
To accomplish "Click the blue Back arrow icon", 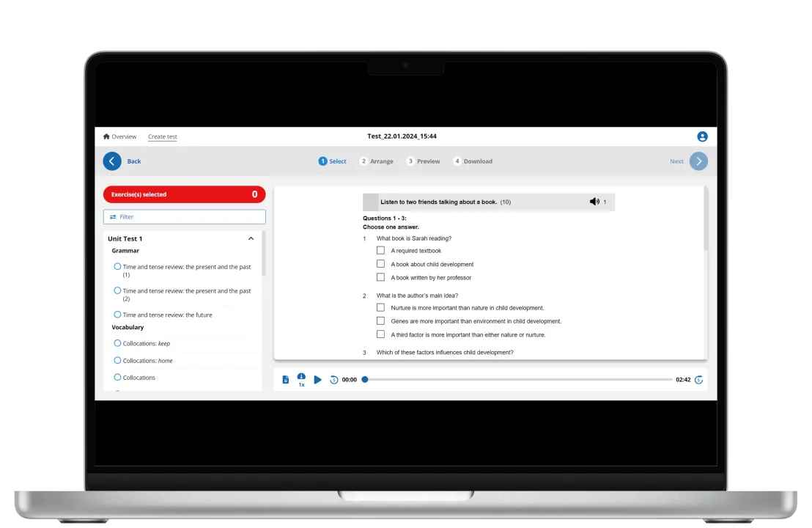I will [x=112, y=161].
